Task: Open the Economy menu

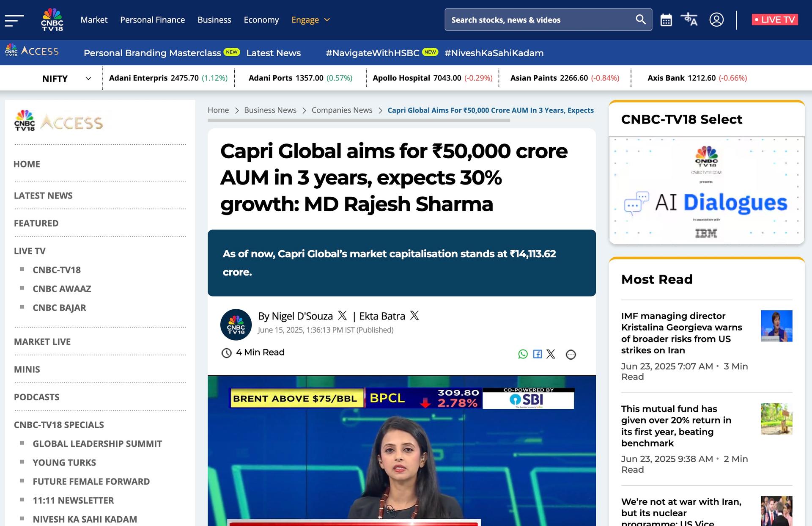Action: point(261,20)
